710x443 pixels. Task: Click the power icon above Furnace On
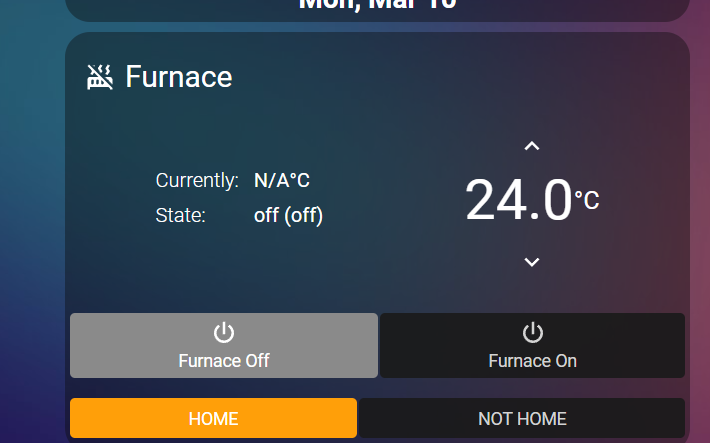pyautogui.click(x=533, y=333)
